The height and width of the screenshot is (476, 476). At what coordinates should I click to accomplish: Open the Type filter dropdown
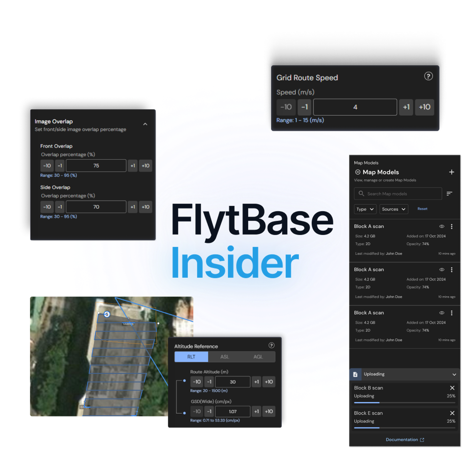coord(365,209)
